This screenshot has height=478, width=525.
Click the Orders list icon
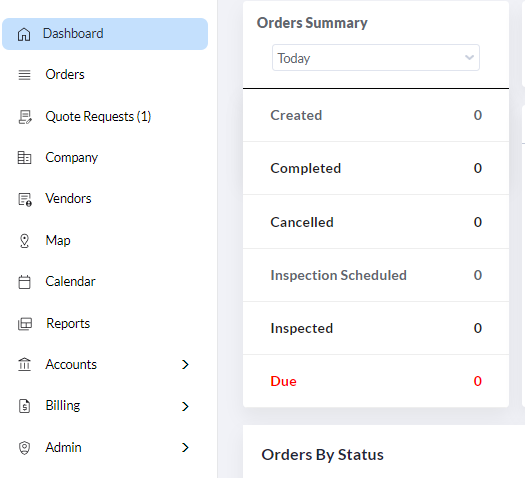(x=24, y=75)
